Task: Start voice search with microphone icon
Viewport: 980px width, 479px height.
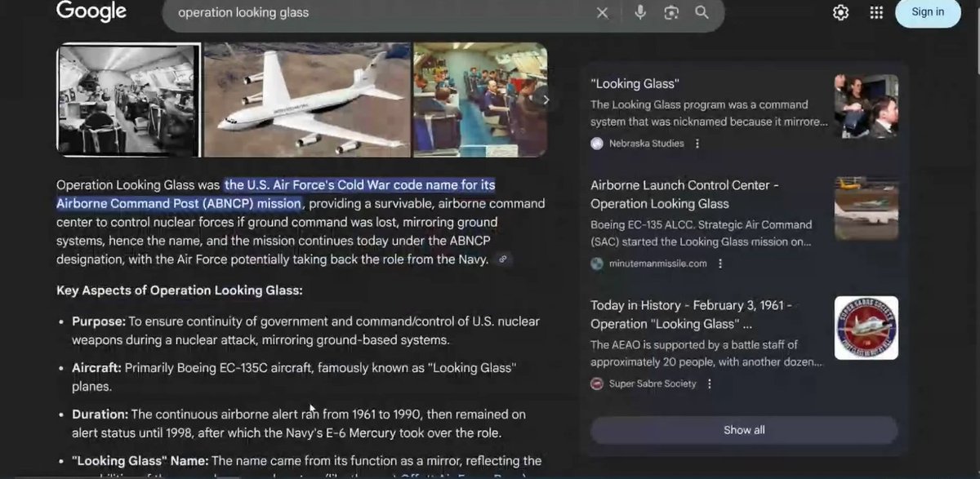Action: point(640,12)
